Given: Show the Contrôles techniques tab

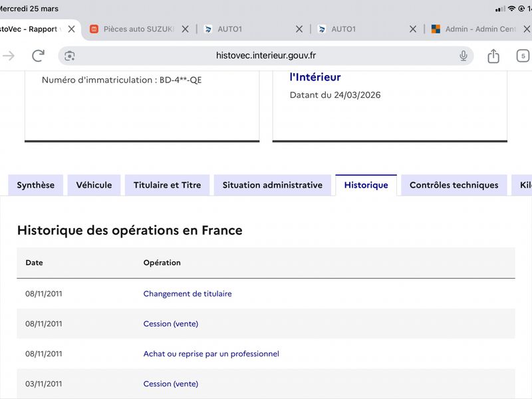Looking at the screenshot, I should (x=454, y=185).
